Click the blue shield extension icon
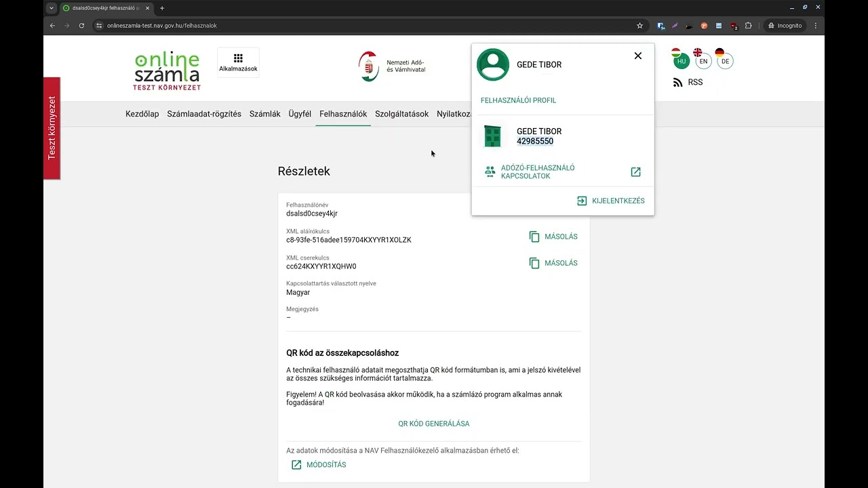This screenshot has height=488, width=868. (661, 26)
